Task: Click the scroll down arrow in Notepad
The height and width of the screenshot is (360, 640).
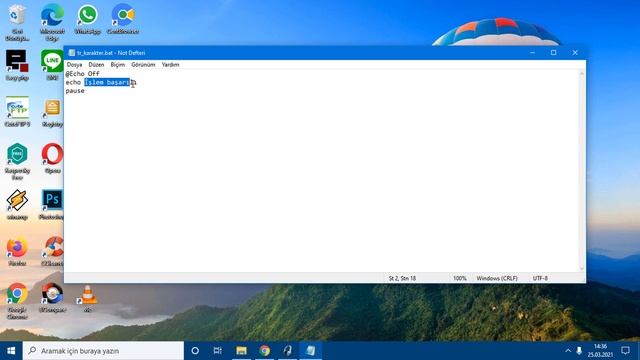Action: 582,268
